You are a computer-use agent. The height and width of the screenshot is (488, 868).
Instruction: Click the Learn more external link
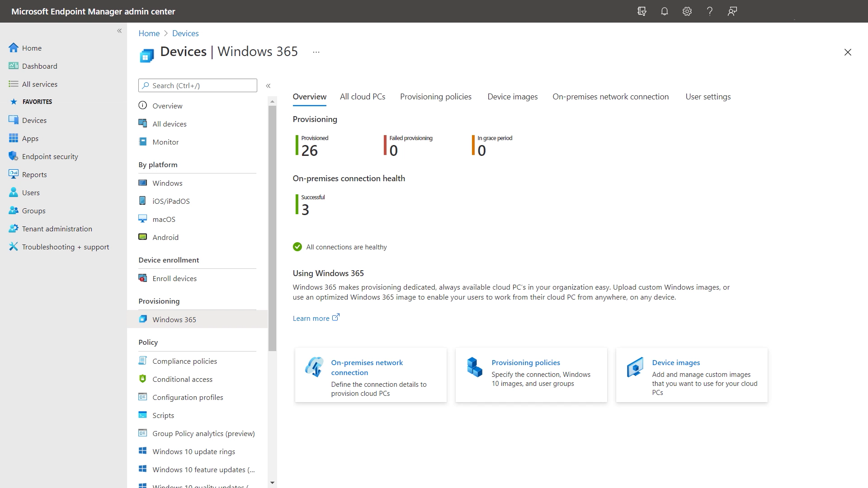point(316,318)
